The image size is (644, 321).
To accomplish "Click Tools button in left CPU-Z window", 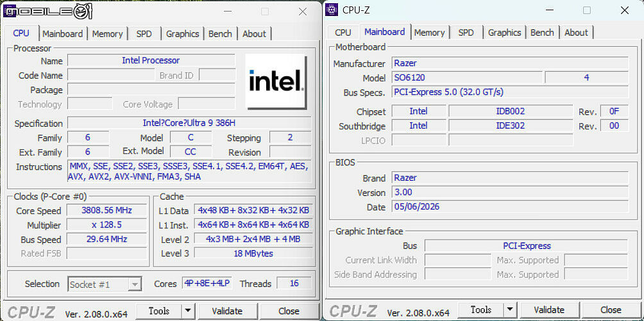I will pyautogui.click(x=159, y=311).
